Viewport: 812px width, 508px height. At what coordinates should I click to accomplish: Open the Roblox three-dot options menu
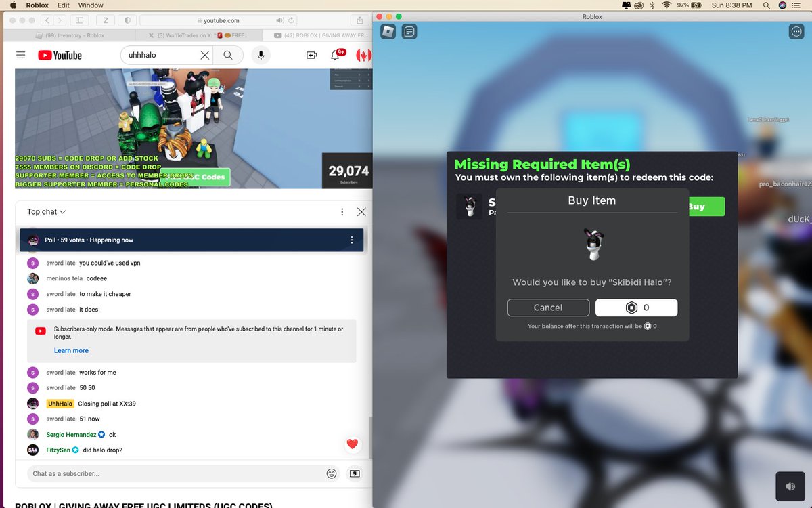coord(796,31)
